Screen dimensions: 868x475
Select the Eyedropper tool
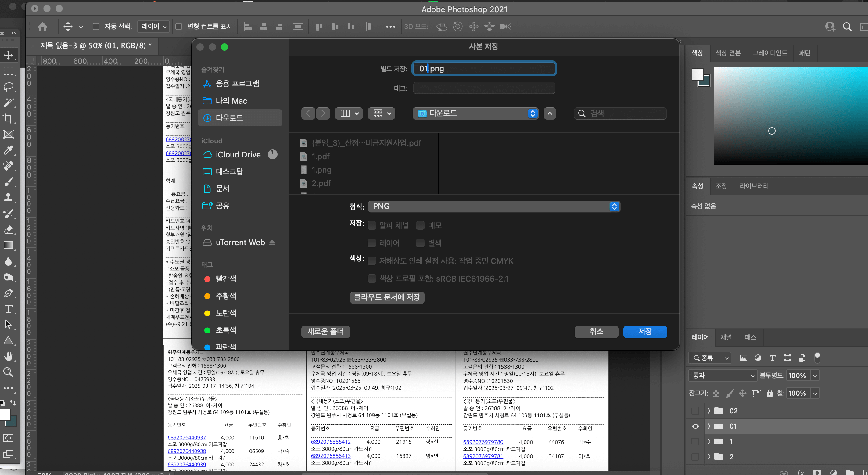(x=8, y=150)
